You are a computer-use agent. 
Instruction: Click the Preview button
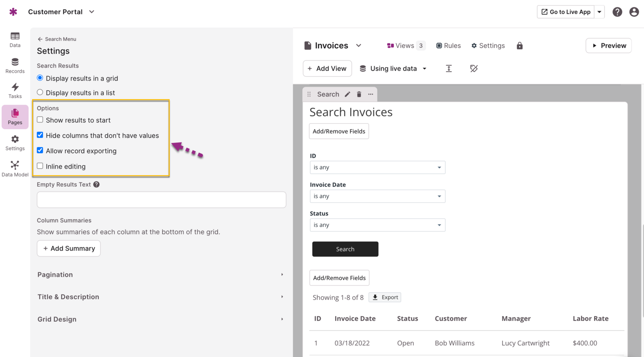pyautogui.click(x=608, y=45)
